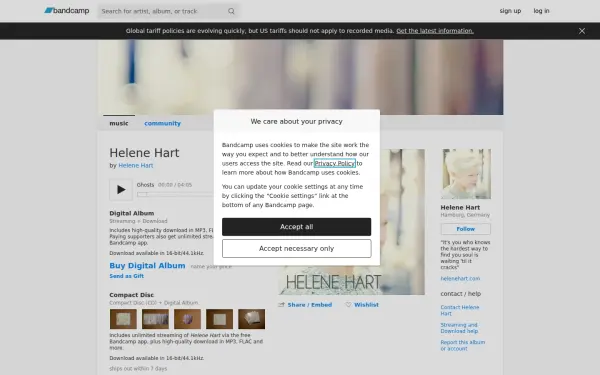
Task: Click the Helene Hart sidebar name
Action: pyautogui.click(x=460, y=207)
